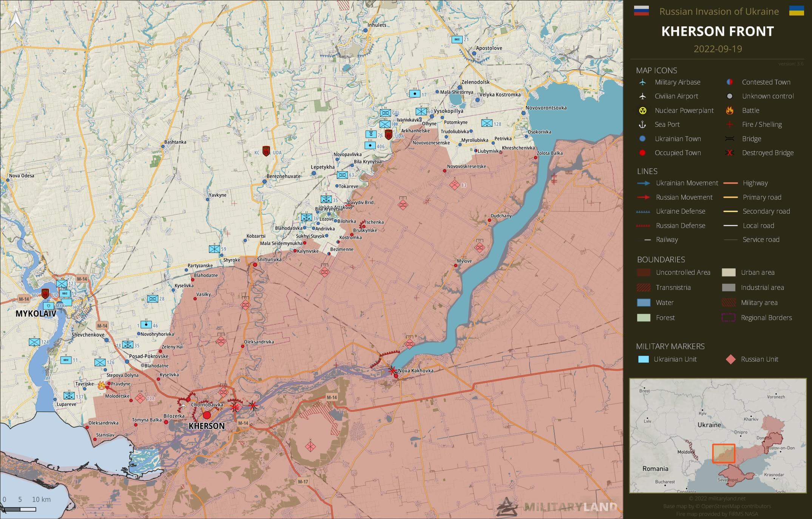Click the SEC unit marker numbered 11

click(66, 360)
